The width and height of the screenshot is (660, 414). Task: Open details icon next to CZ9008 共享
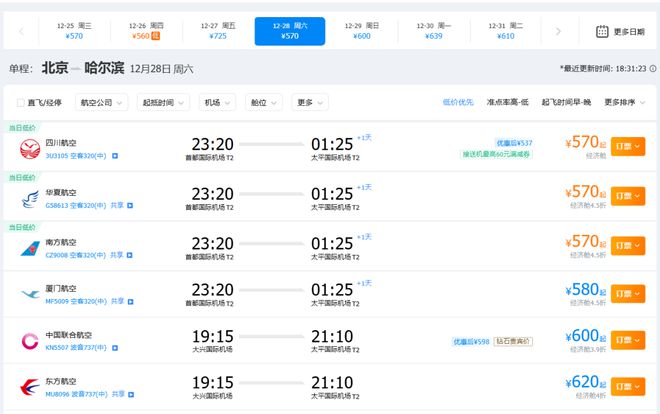coord(130,255)
